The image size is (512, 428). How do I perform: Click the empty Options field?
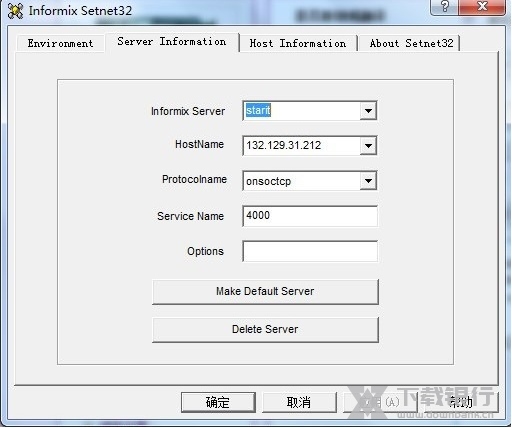tap(310, 251)
